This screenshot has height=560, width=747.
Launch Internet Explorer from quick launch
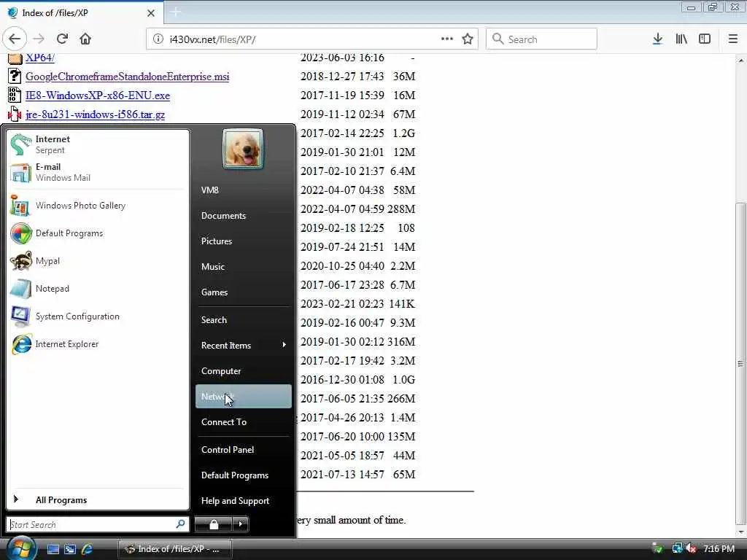pos(88,549)
